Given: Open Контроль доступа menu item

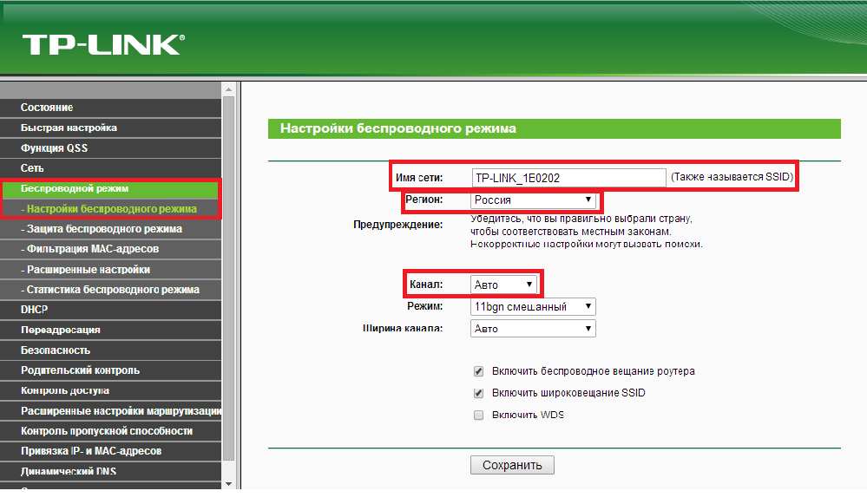Looking at the screenshot, I should [x=110, y=390].
